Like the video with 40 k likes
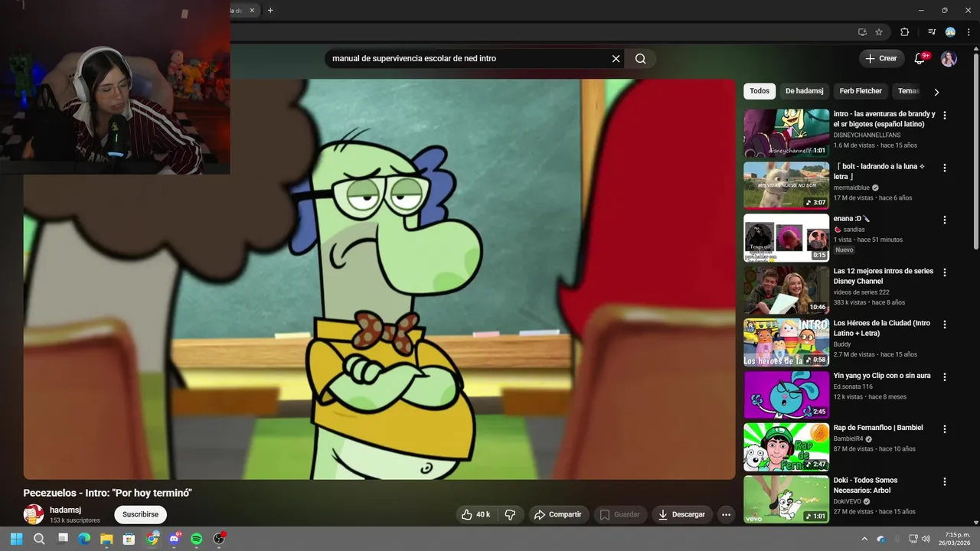This screenshot has height=551, width=980. point(475,514)
